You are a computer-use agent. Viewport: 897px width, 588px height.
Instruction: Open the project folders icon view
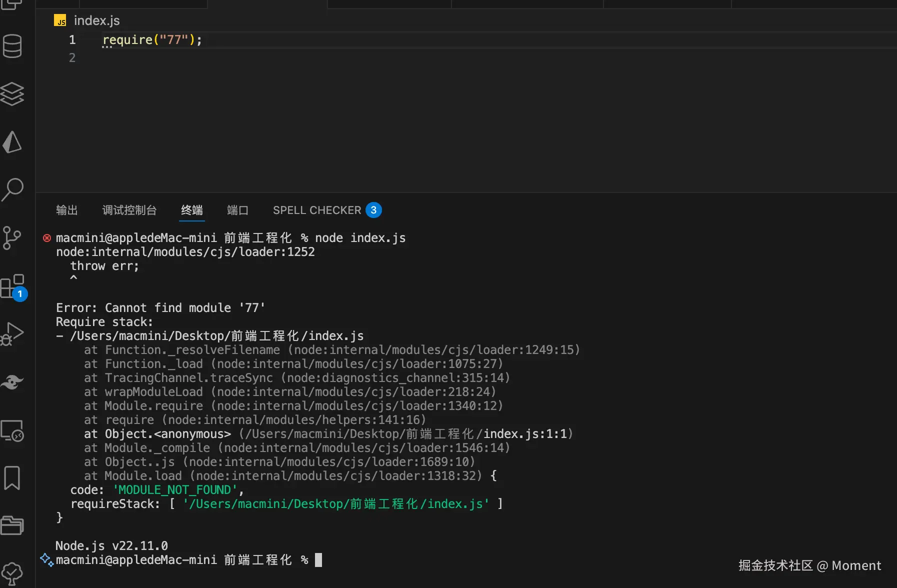tap(12, 525)
